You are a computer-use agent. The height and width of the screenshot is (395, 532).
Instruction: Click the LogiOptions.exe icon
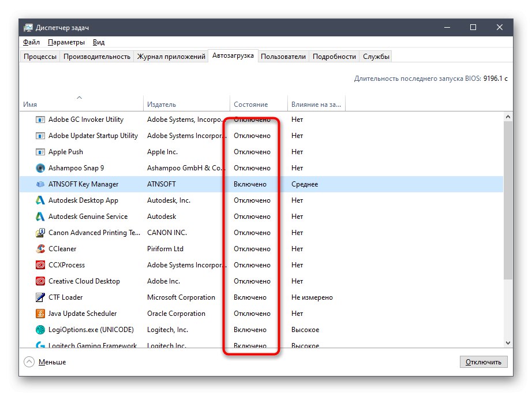point(40,330)
